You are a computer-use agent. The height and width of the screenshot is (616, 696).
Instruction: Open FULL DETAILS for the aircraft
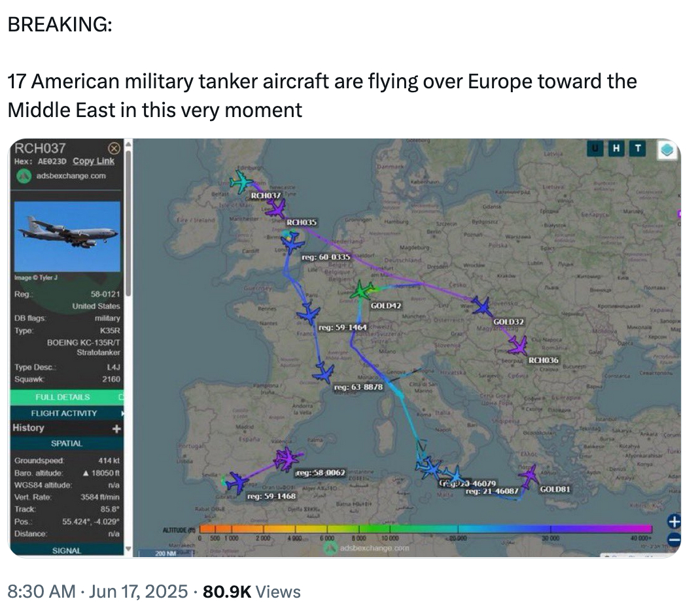63,397
